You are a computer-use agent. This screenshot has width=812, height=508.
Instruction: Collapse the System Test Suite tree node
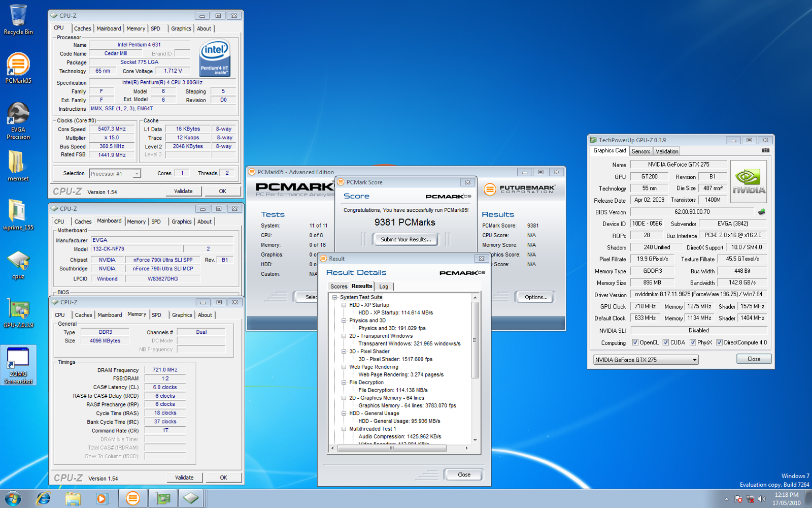click(335, 297)
